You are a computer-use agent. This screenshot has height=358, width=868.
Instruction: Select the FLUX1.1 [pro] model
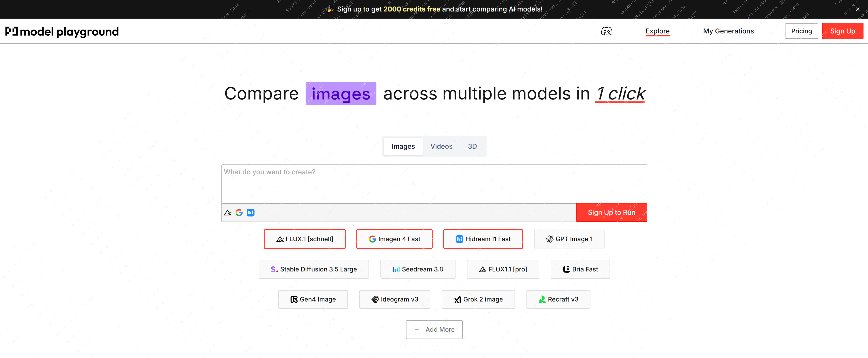(503, 269)
